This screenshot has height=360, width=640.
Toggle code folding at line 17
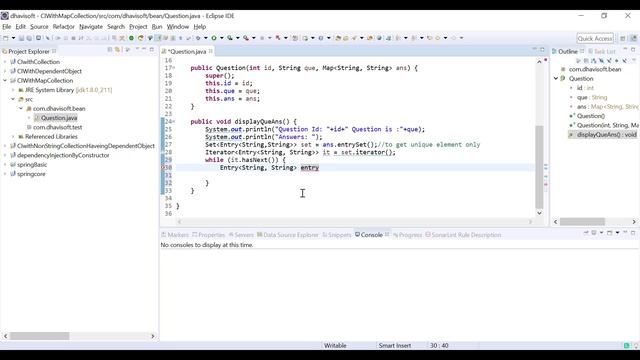[x=173, y=68]
